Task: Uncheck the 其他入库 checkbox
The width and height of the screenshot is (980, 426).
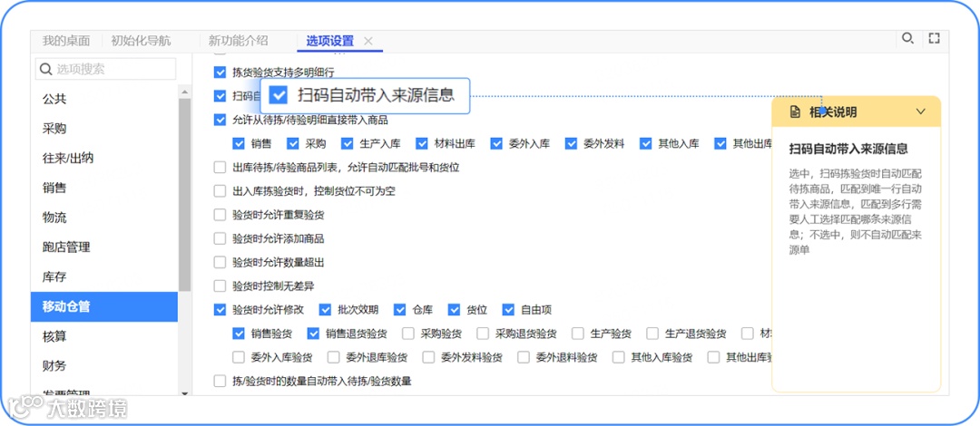Action: [x=646, y=144]
